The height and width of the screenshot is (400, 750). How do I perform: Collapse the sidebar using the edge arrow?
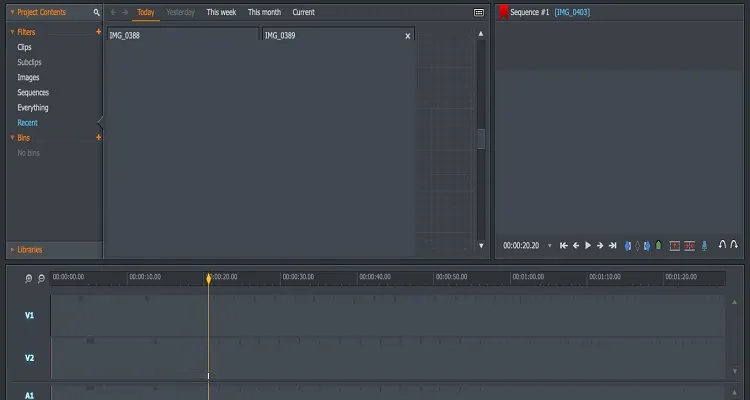click(100, 122)
